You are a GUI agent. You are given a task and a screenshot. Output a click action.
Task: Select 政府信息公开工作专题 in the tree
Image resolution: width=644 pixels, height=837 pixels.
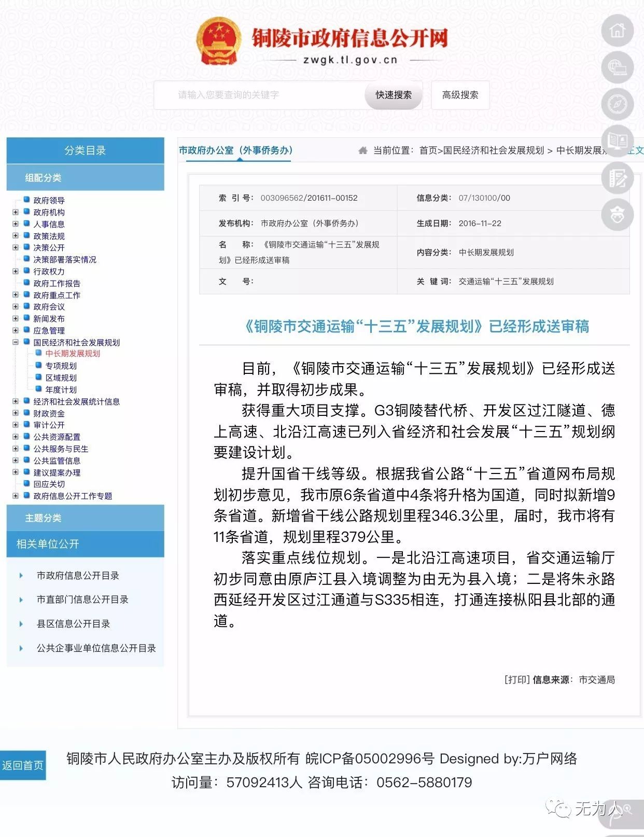73,496
